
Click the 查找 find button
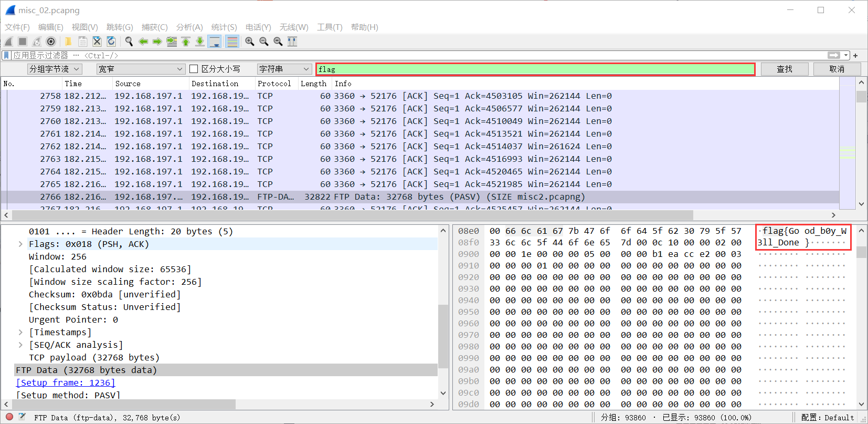click(785, 69)
